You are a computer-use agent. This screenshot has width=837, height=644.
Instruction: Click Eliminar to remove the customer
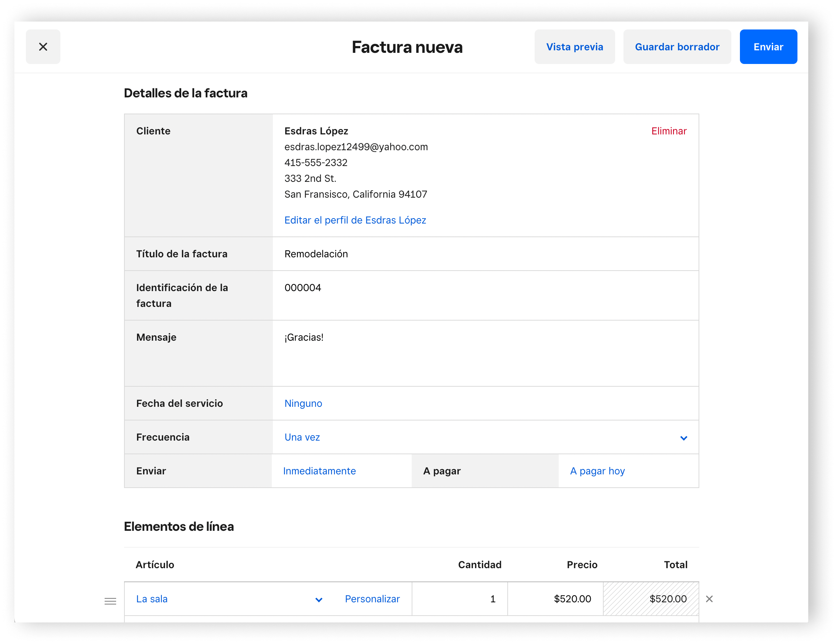(x=668, y=131)
